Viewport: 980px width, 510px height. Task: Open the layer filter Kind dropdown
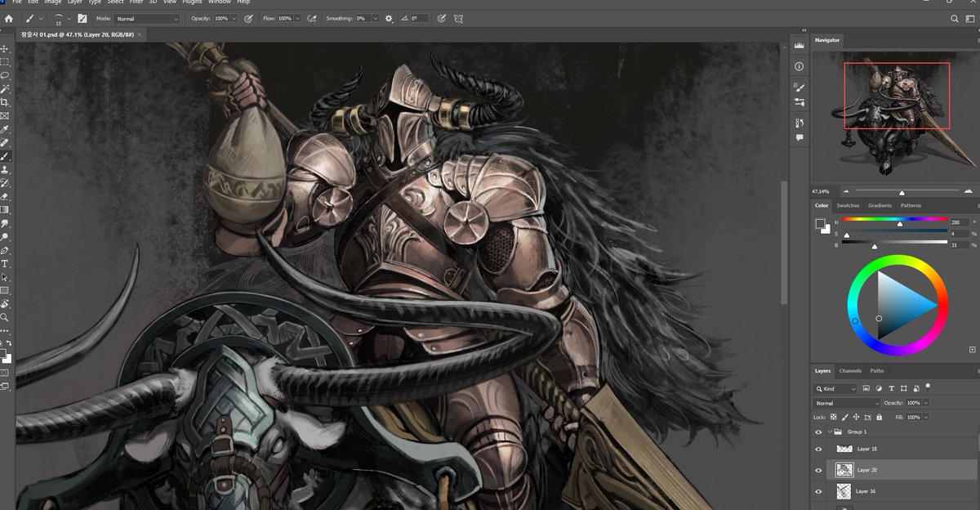(835, 389)
